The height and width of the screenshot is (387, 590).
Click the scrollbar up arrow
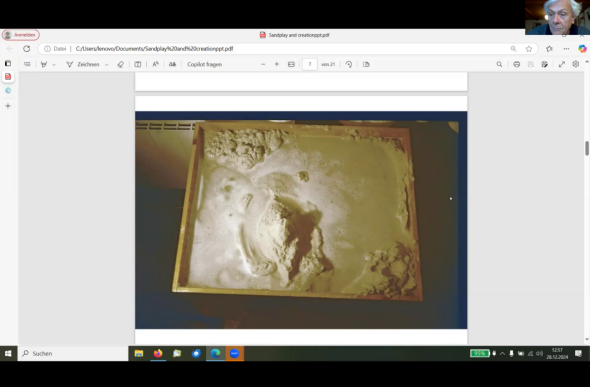point(587,62)
